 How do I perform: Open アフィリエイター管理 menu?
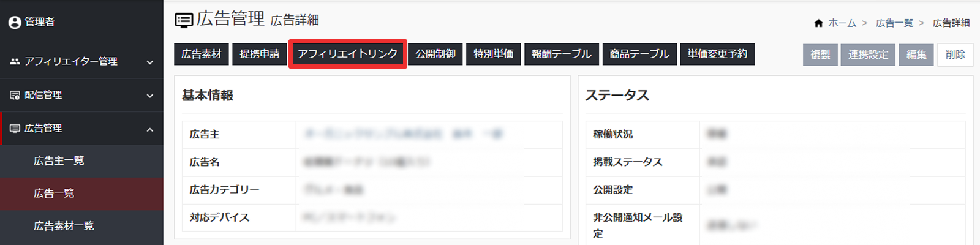[x=81, y=61]
